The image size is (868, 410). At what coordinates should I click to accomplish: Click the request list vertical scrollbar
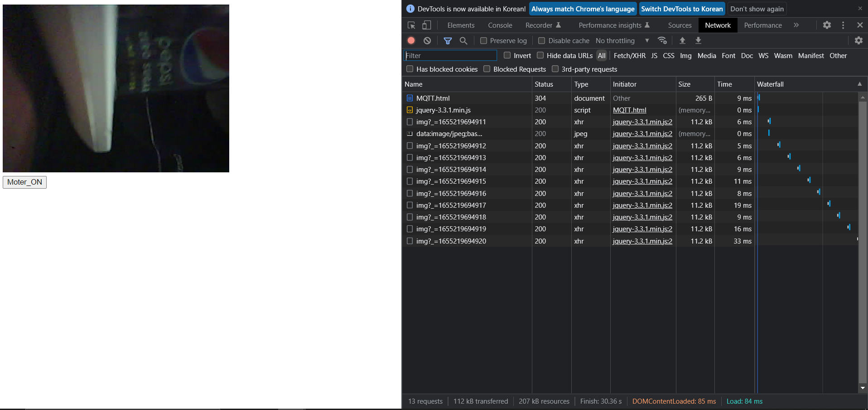point(863,243)
